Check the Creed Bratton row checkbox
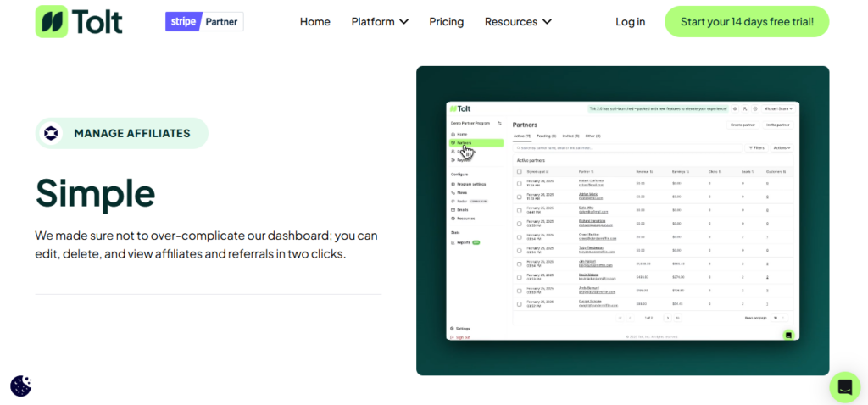Image resolution: width=868 pixels, height=405 pixels. click(520, 236)
